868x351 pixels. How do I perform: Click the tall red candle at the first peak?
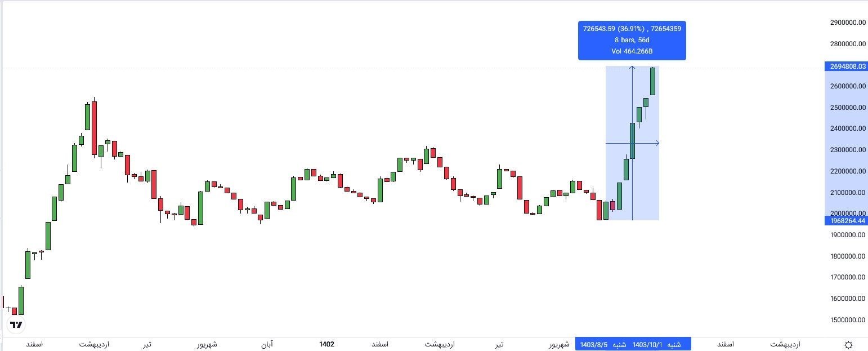coord(94,128)
